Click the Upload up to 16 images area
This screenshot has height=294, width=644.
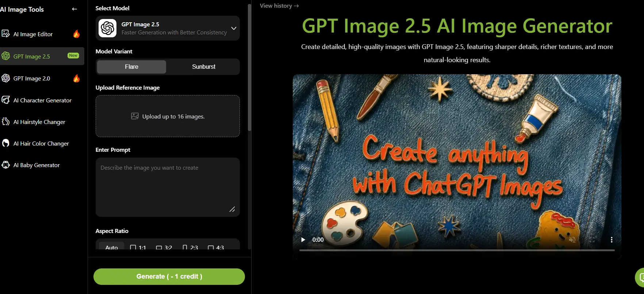(x=168, y=116)
